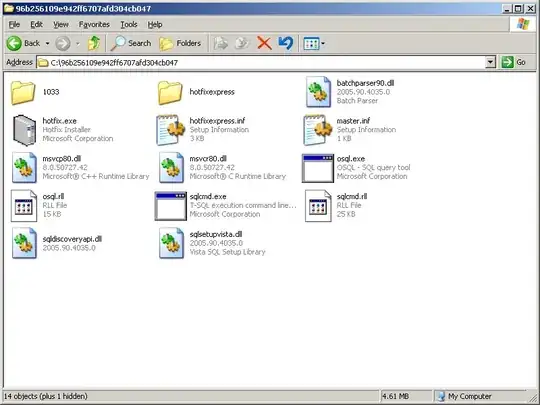Open the File menu

click(x=14, y=24)
